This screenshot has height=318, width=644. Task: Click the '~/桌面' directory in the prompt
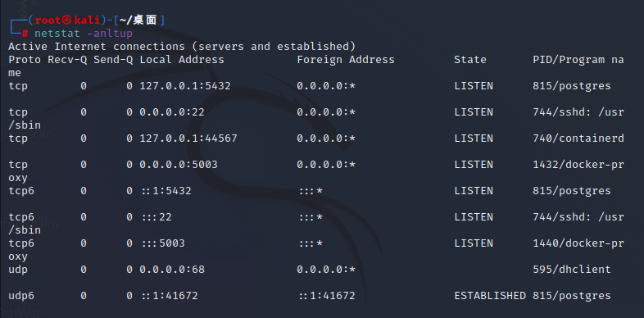[138, 20]
